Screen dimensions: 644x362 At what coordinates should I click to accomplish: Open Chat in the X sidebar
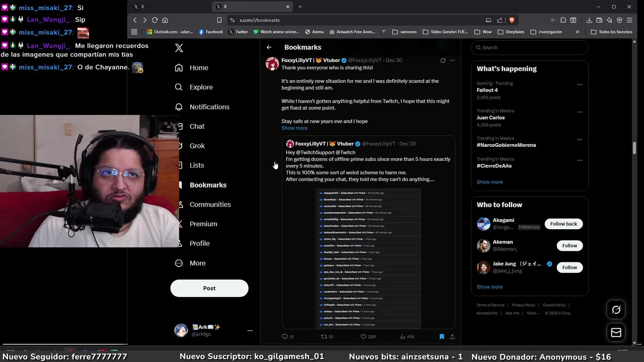tap(192, 126)
